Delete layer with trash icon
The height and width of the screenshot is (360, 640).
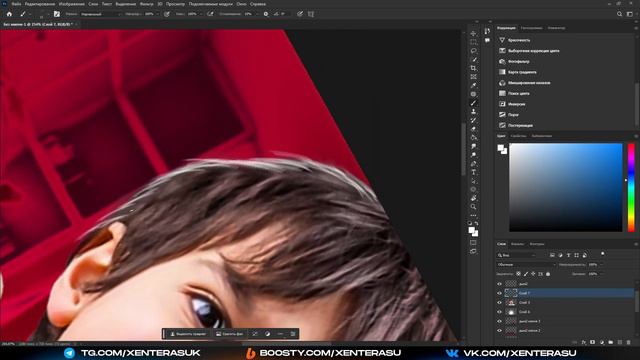pyautogui.click(x=629, y=342)
